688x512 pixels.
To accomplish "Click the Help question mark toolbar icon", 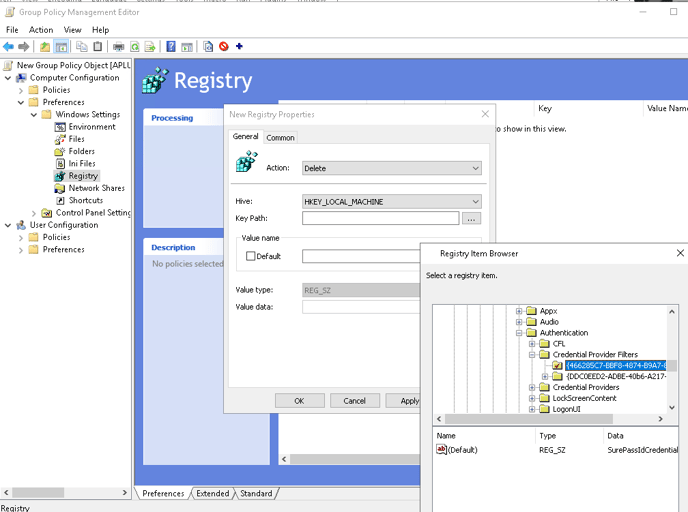I will pos(171,47).
